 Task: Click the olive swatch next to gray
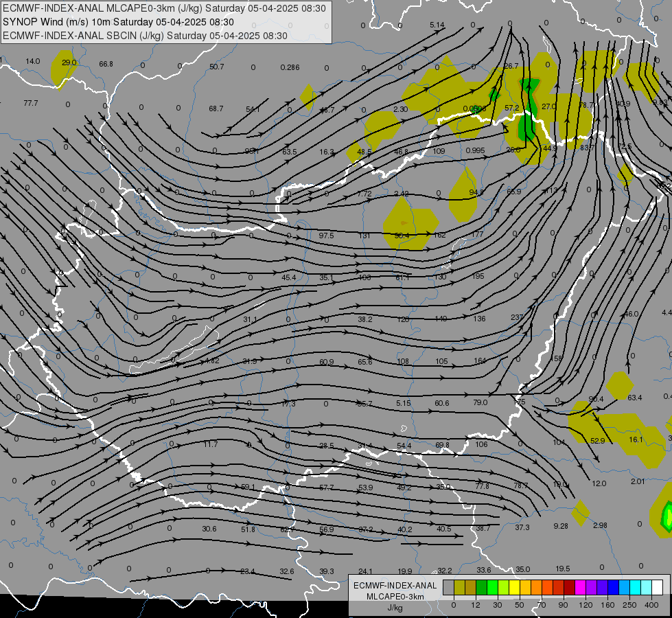pyautogui.click(x=459, y=588)
